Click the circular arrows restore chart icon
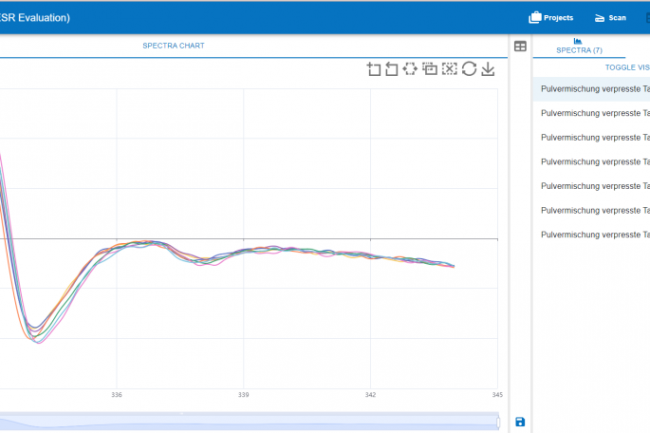 tap(468, 69)
